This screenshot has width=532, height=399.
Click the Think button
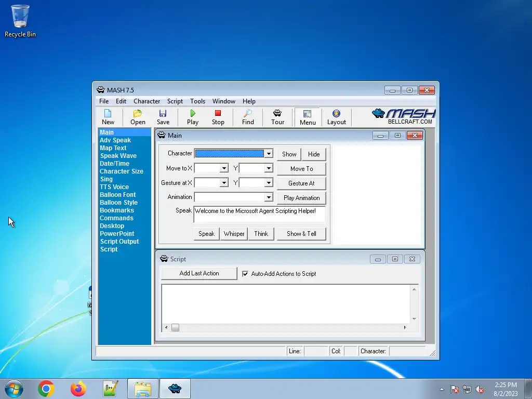tap(261, 234)
